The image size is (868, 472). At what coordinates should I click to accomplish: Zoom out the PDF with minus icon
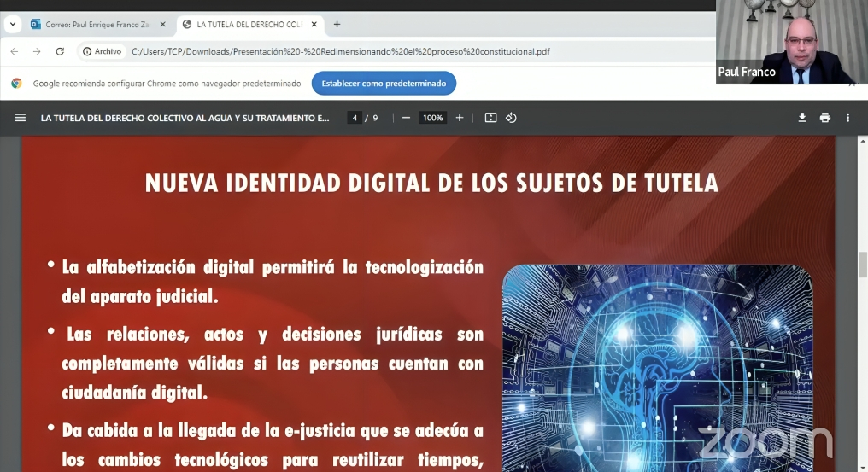coord(406,118)
